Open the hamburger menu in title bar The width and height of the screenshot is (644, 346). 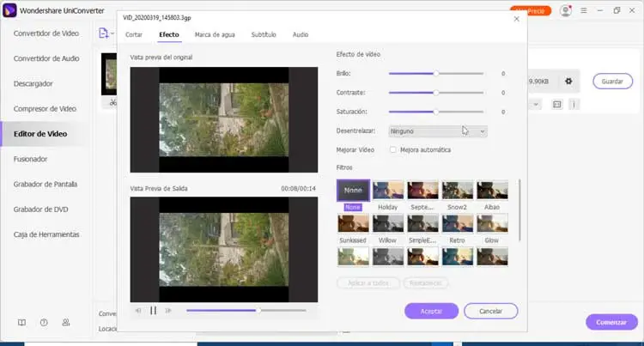pos(586,10)
